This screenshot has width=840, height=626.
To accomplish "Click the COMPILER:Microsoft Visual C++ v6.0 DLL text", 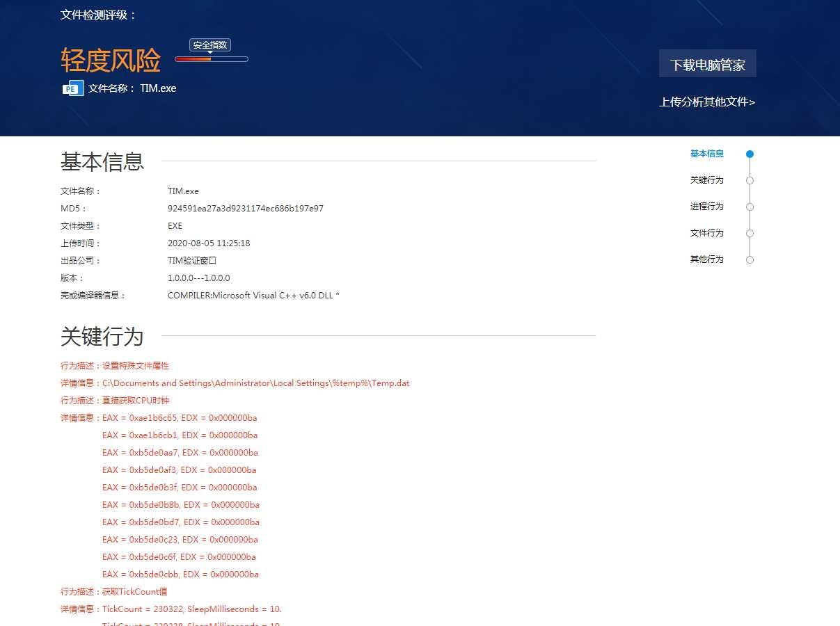I will [x=253, y=296].
